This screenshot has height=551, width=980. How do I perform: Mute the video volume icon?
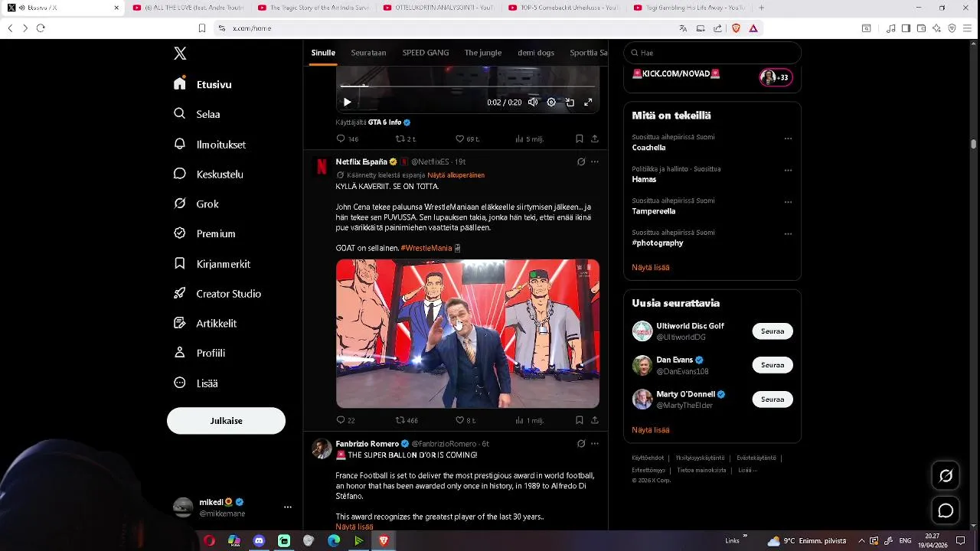(x=533, y=102)
